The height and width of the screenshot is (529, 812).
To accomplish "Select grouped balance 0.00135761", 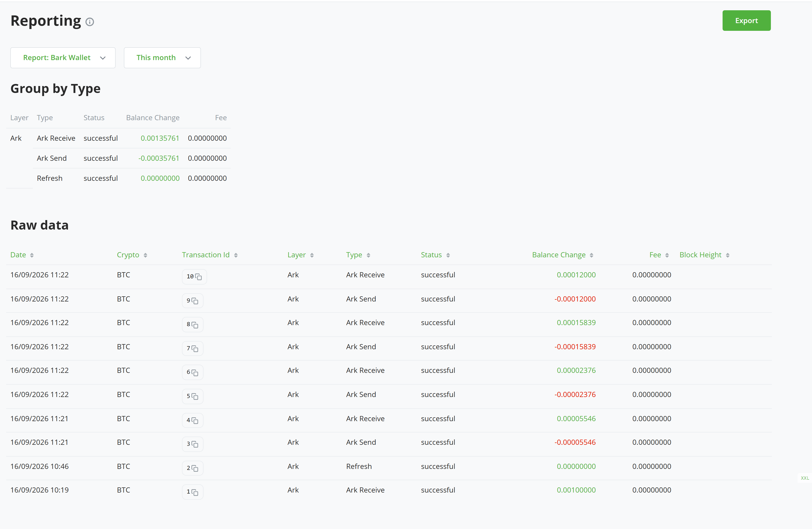I will coord(160,138).
